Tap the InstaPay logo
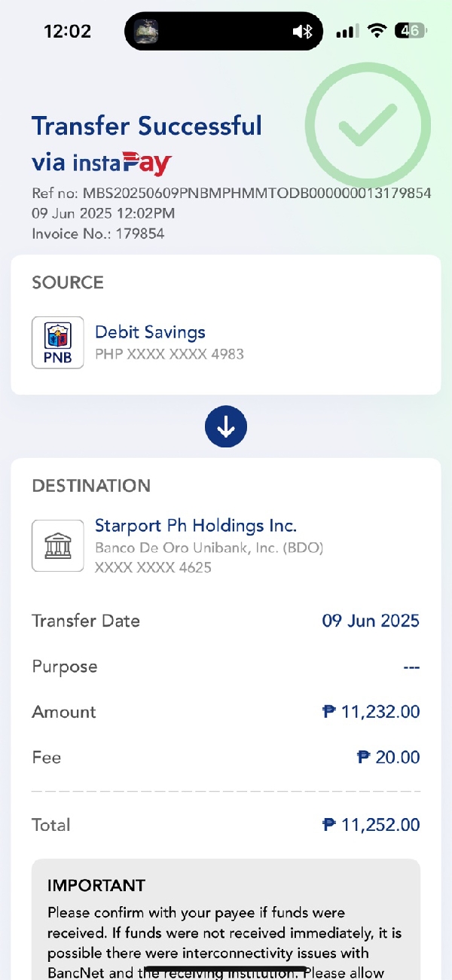This screenshot has width=452, height=980. 123,162
